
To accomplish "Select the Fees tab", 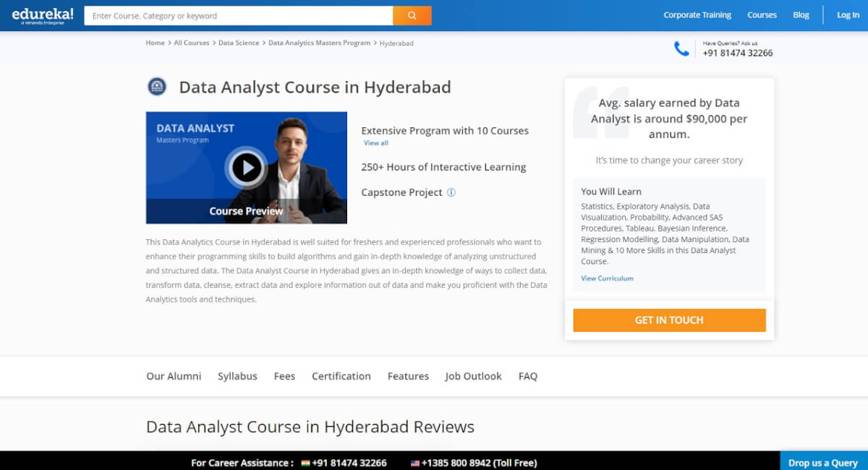I will pos(284,376).
